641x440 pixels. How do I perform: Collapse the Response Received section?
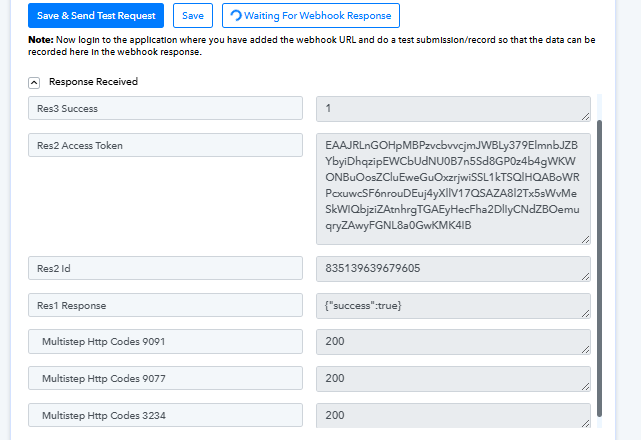[34, 82]
